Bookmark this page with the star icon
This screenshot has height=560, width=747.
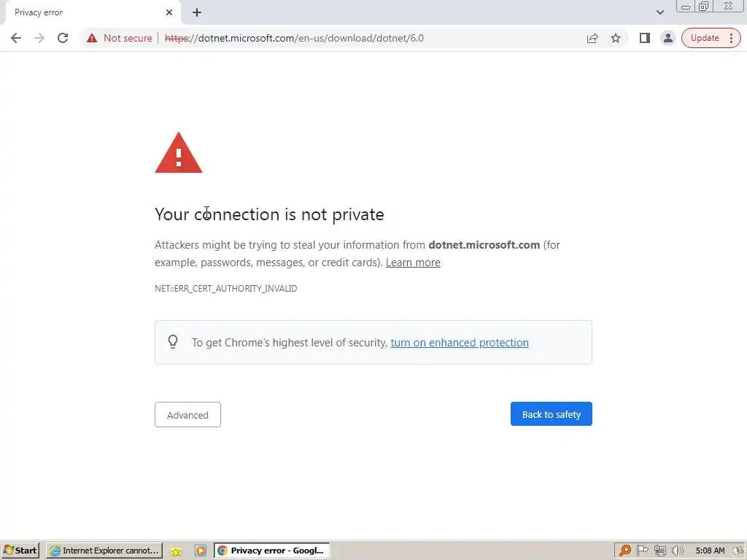[x=616, y=38]
